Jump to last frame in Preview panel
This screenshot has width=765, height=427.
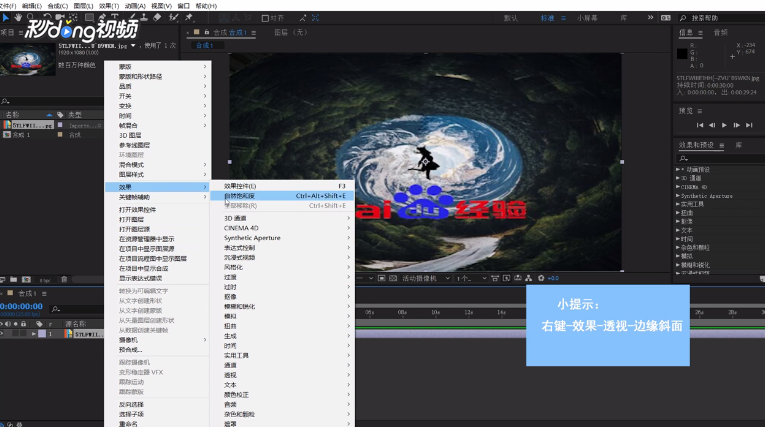749,125
